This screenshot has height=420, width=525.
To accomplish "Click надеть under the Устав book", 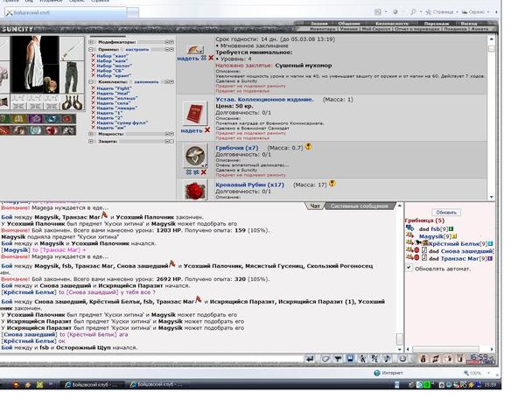I will click(192, 130).
